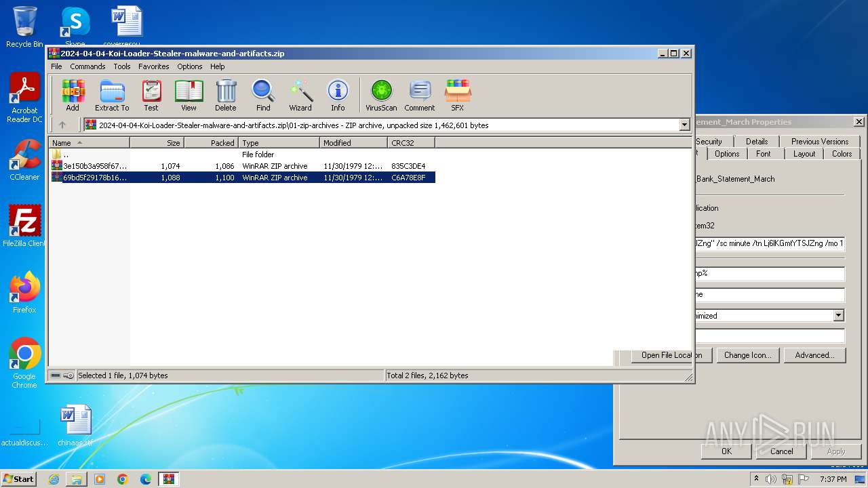868x488 pixels.
Task: Sort by the Type column header
Action: tap(279, 142)
